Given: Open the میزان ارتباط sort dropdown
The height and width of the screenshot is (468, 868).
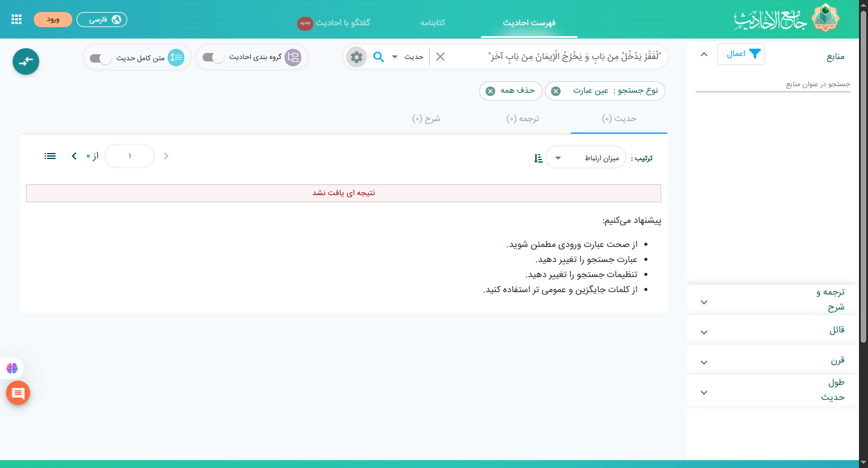Looking at the screenshot, I should (x=585, y=158).
